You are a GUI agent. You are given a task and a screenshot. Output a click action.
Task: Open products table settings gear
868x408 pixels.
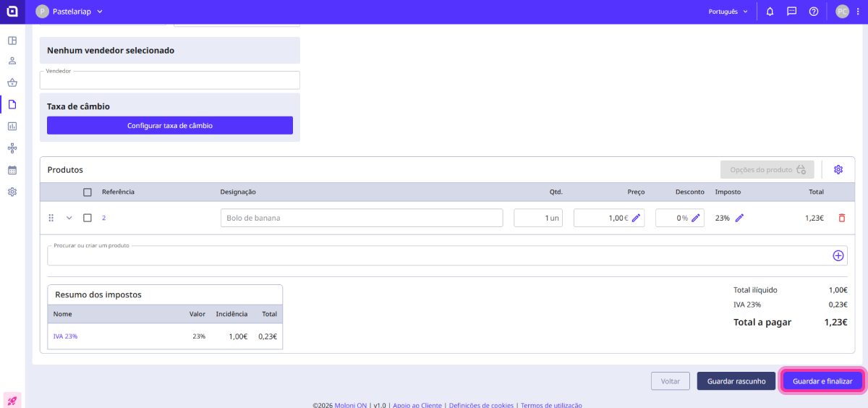point(838,170)
